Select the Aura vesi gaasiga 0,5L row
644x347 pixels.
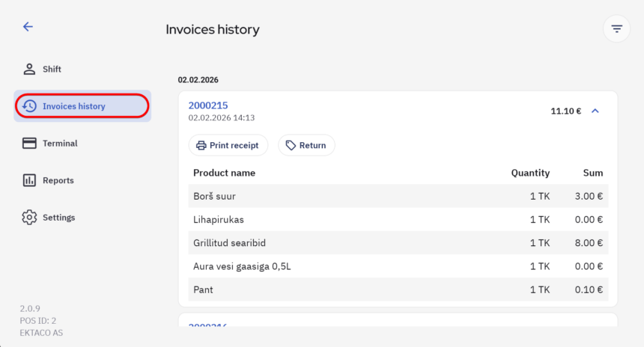[398, 267]
